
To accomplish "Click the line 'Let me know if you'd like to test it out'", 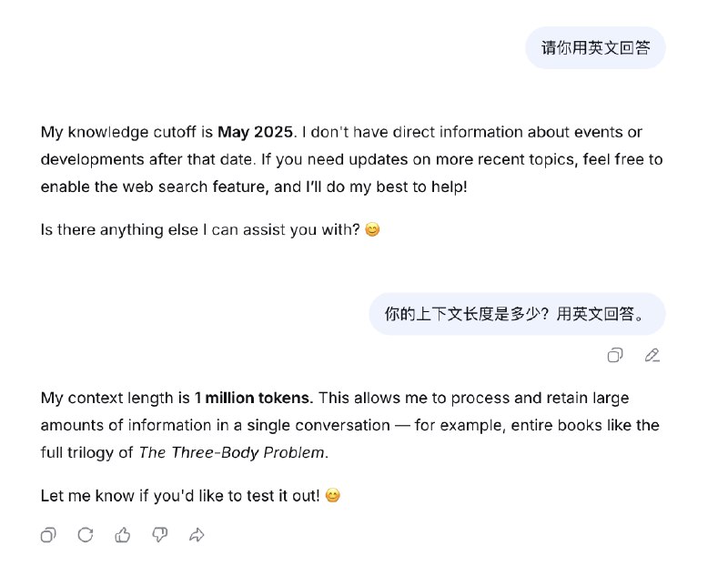I will coord(173,497).
